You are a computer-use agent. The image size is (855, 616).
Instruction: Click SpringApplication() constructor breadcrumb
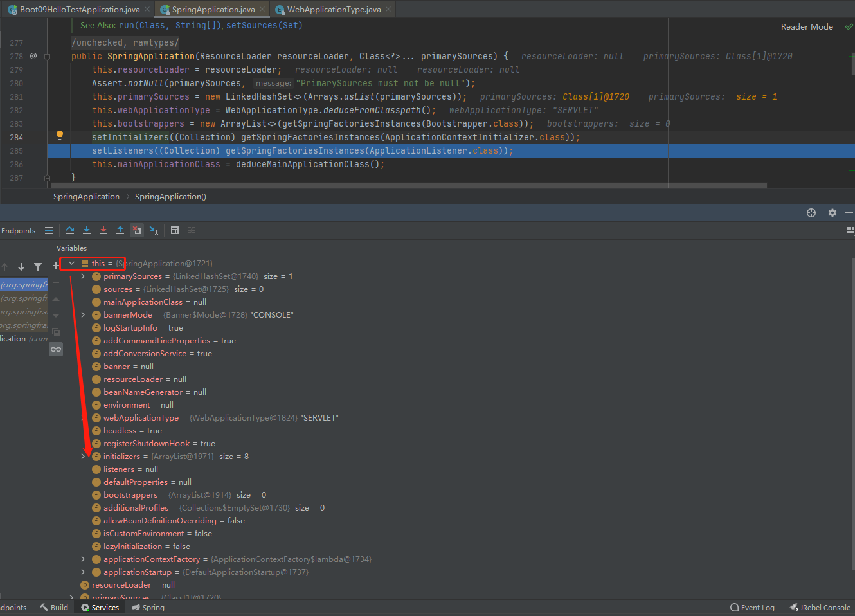(170, 197)
